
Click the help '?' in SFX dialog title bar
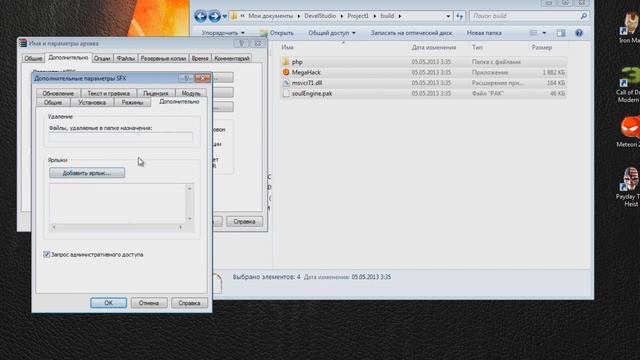click(186, 78)
